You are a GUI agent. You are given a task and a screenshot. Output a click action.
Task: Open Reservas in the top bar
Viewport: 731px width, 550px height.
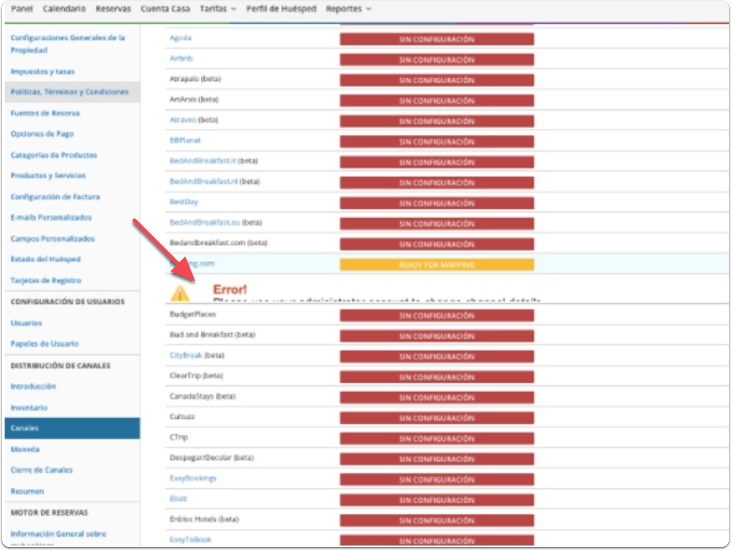pyautogui.click(x=113, y=8)
